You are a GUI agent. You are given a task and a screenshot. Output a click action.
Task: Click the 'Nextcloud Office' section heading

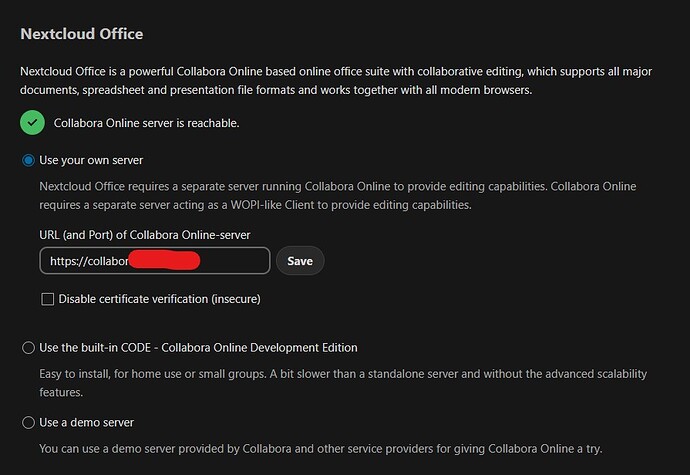82,34
